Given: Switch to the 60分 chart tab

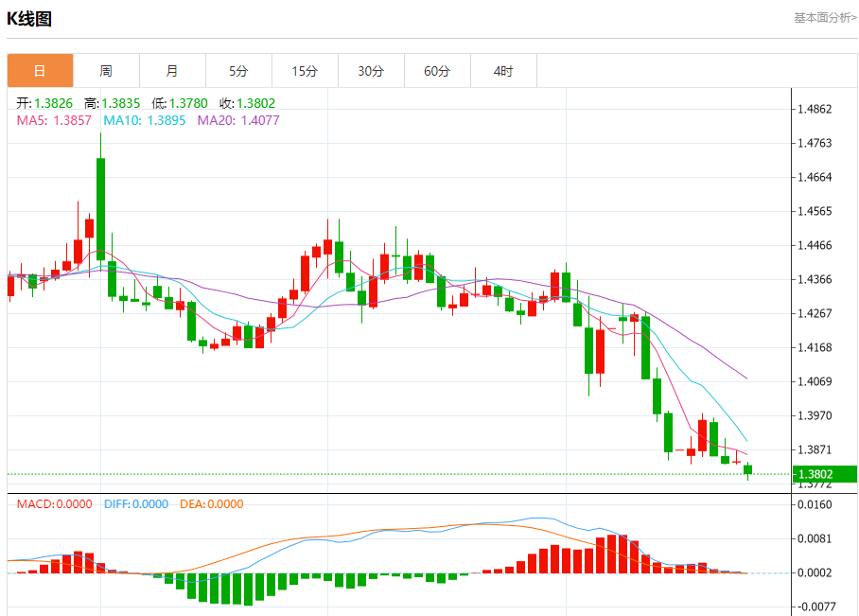Looking at the screenshot, I should [438, 71].
